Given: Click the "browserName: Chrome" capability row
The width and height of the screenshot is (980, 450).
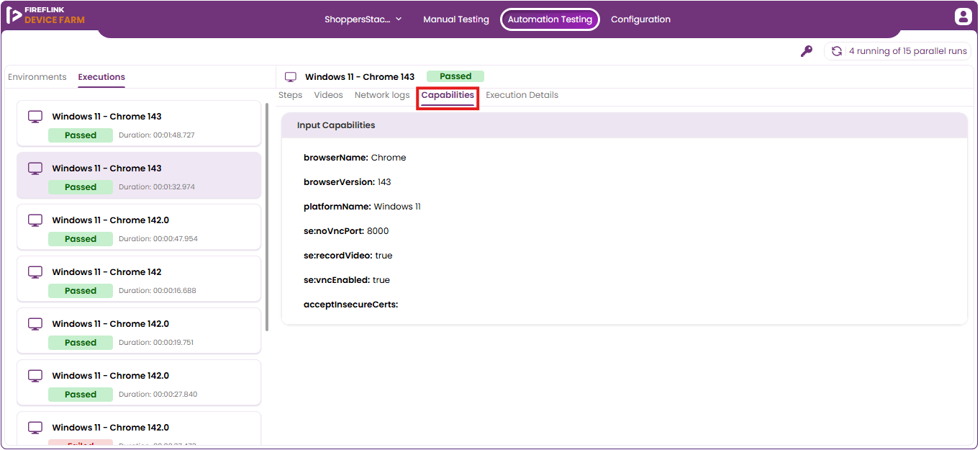Looking at the screenshot, I should (355, 158).
